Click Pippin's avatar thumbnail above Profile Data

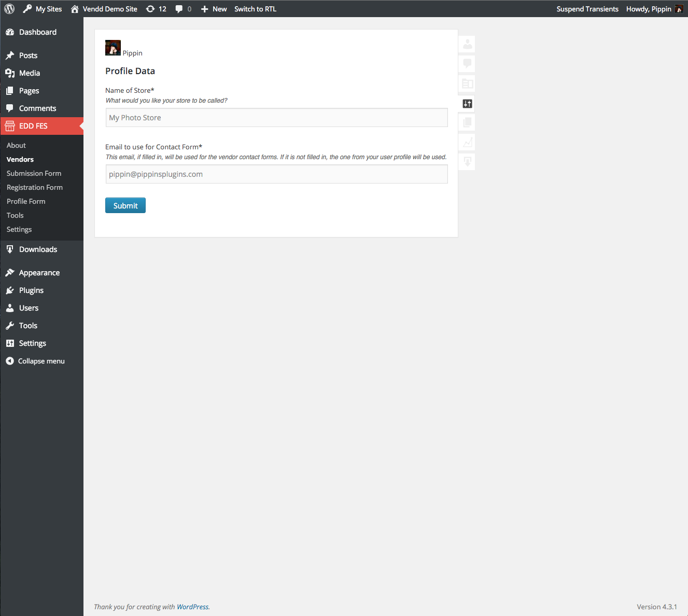[113, 48]
